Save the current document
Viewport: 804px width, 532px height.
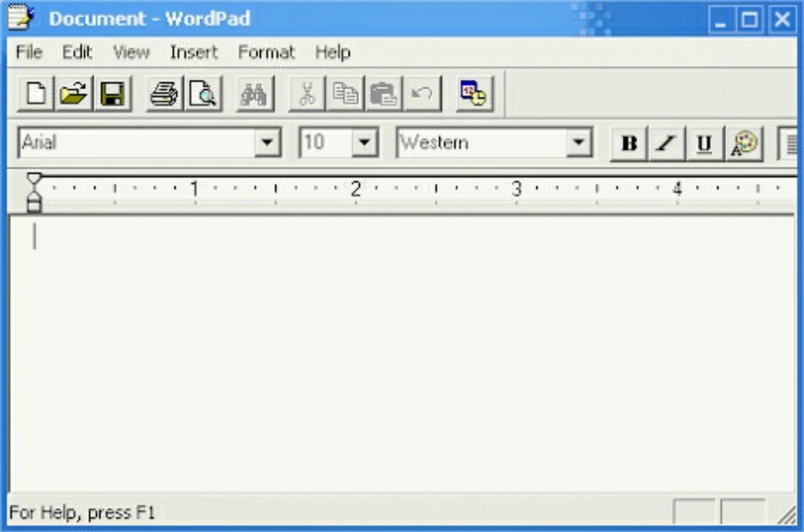[113, 94]
